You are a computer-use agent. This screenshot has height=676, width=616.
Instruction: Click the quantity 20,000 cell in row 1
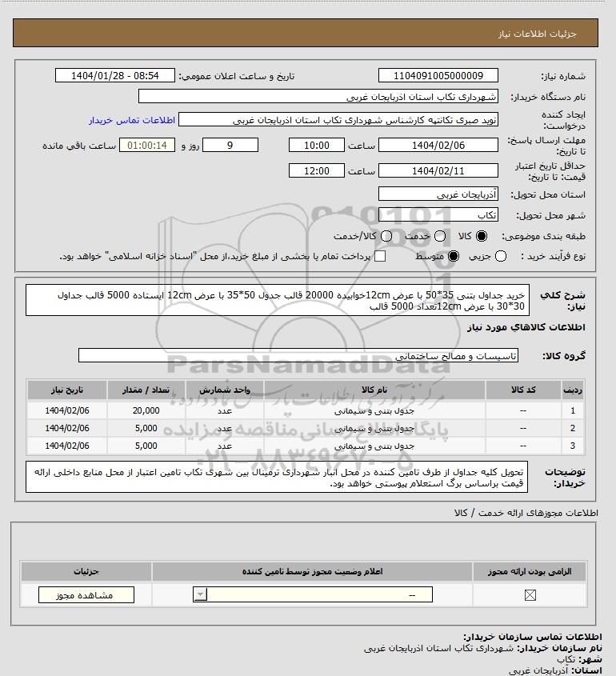coord(146,410)
